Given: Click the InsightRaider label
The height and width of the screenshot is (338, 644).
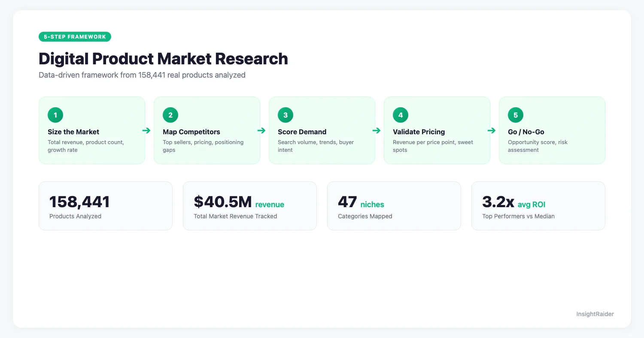Looking at the screenshot, I should click(x=595, y=314).
